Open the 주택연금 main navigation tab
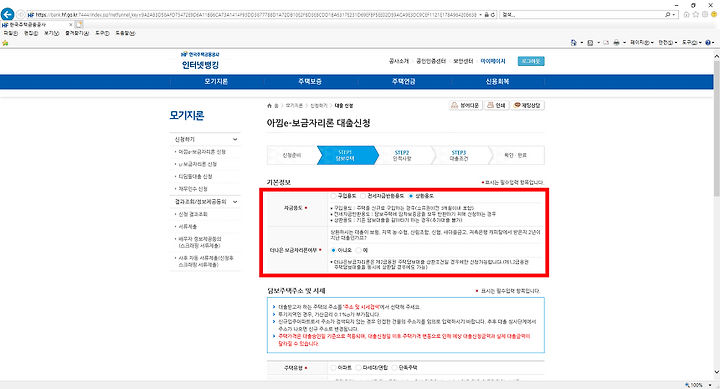Viewport: 720px width, 389px height. pos(404,81)
